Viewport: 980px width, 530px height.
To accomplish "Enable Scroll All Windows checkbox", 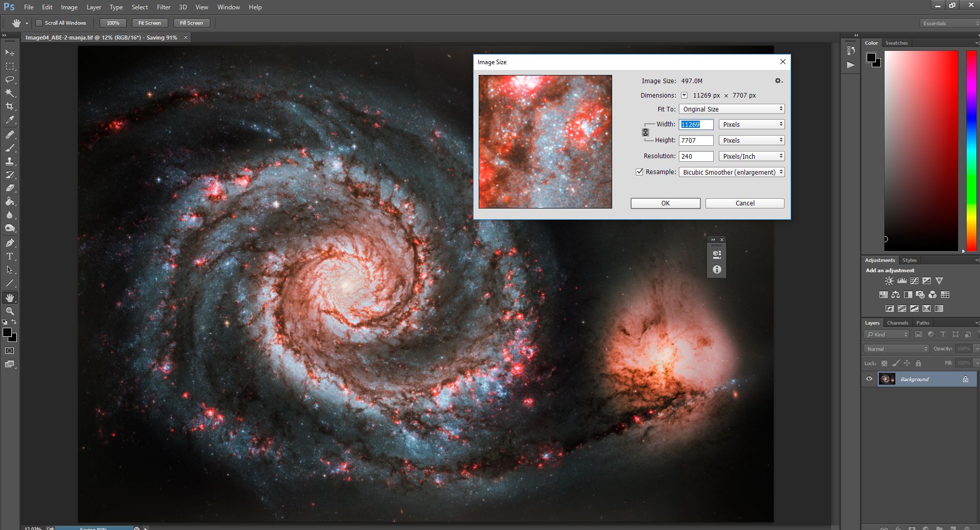I will point(39,23).
